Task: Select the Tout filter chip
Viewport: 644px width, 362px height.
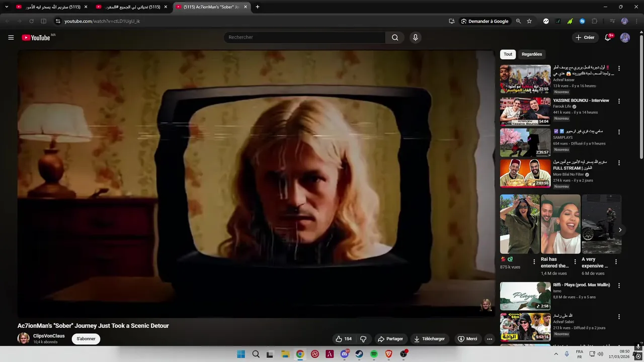Action: [x=508, y=54]
